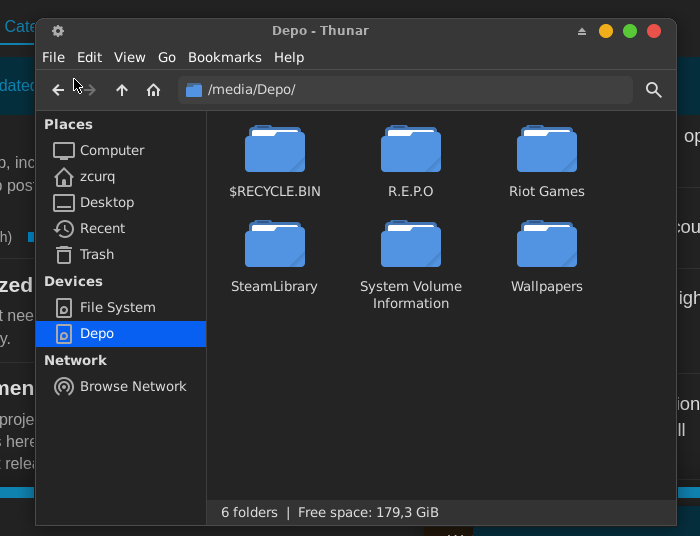Viewport: 700px width, 536px height.
Task: Click the $RECYCLE.BIN folder name
Action: pos(275,191)
